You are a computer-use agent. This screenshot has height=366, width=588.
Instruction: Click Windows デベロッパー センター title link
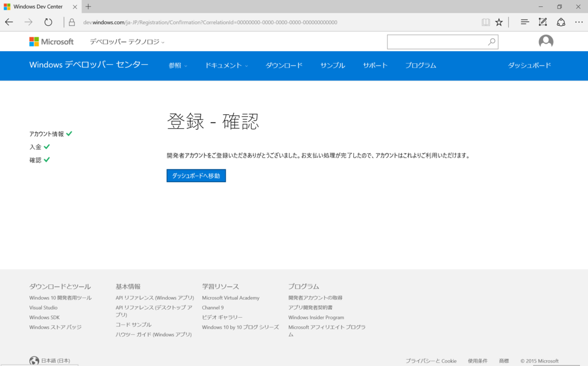click(89, 64)
